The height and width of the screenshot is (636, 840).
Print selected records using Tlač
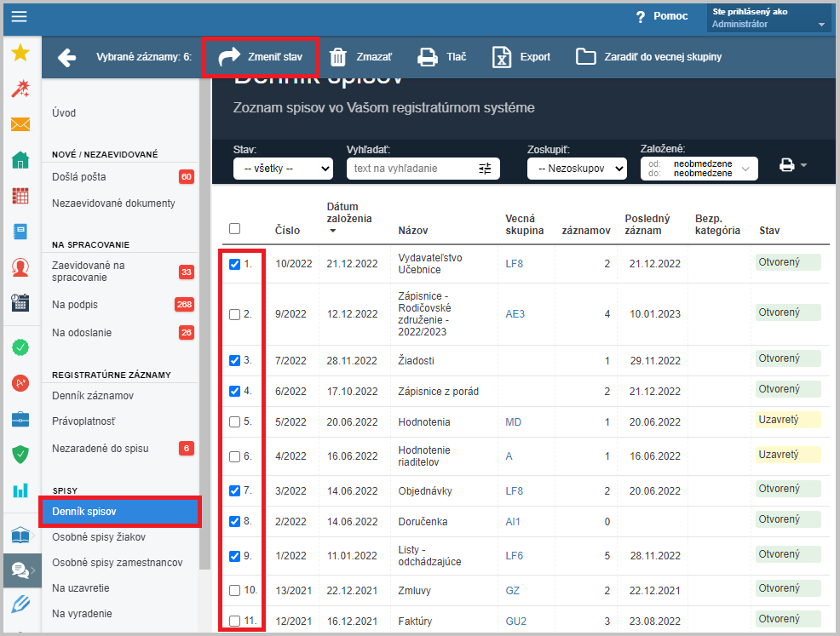point(442,57)
